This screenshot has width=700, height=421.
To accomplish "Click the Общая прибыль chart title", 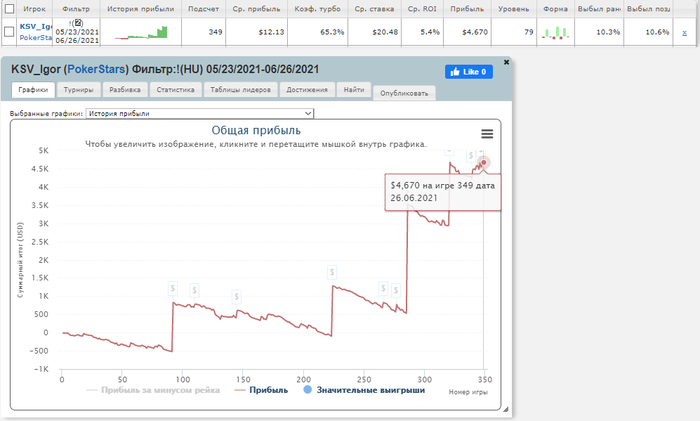I will [256, 130].
